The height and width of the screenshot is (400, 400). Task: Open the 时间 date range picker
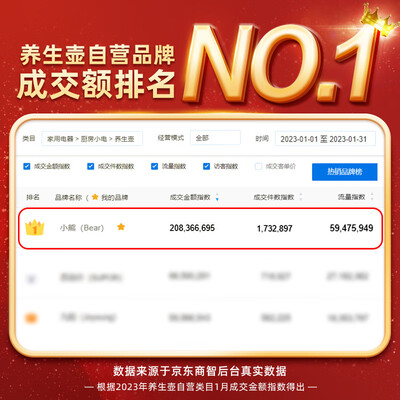325,139
